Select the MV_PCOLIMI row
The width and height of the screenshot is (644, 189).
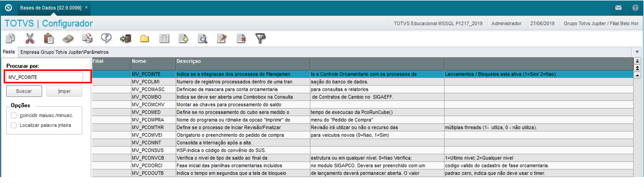[363, 82]
